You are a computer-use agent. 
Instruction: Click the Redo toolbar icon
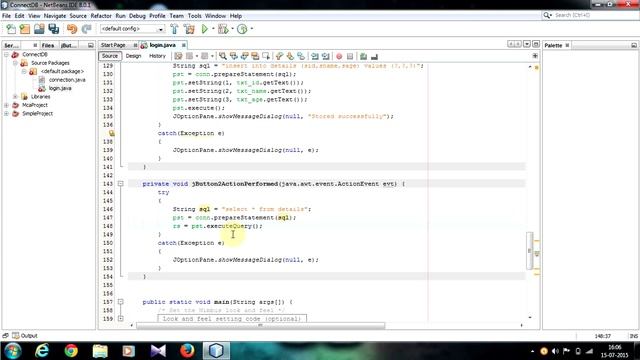[86, 29]
